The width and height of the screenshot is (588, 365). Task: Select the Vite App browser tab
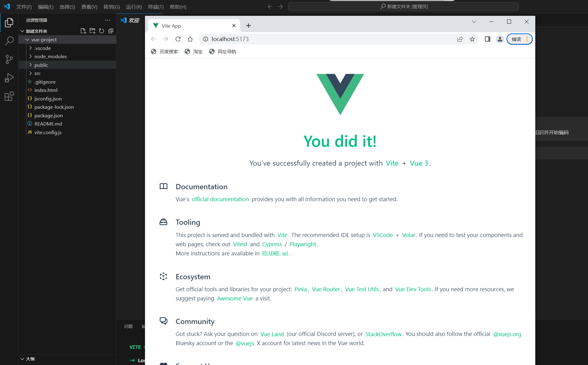click(194, 26)
